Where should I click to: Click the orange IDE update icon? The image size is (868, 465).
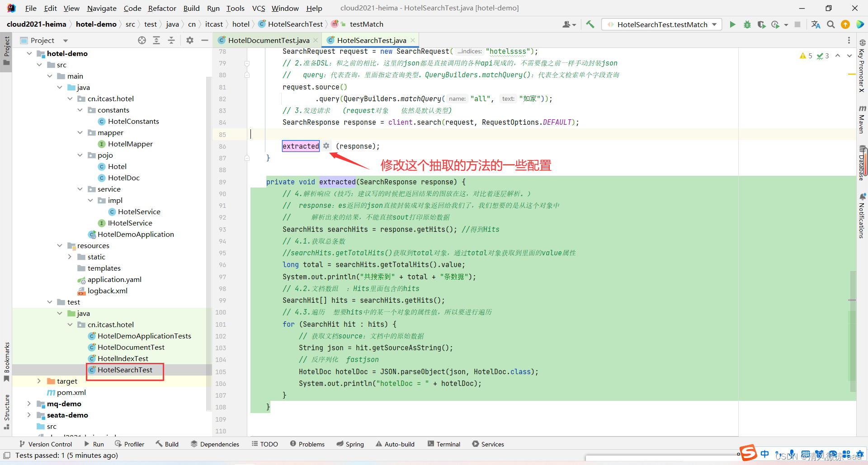[x=845, y=24]
